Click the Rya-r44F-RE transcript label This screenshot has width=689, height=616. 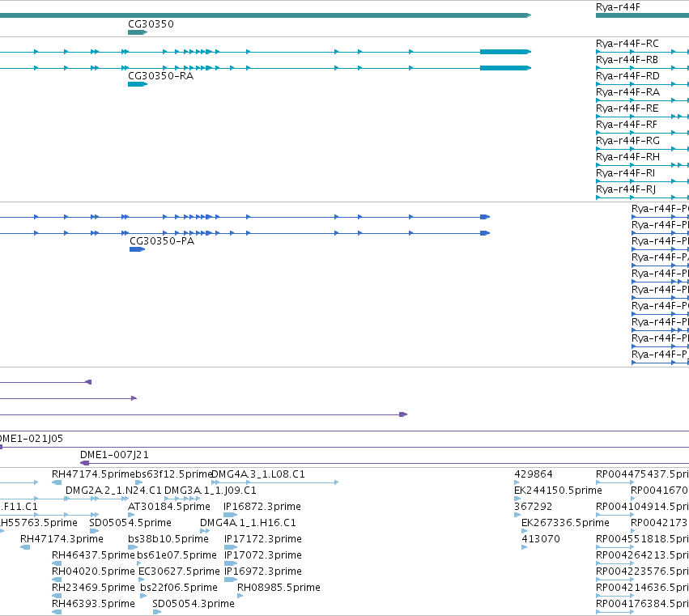(x=627, y=108)
